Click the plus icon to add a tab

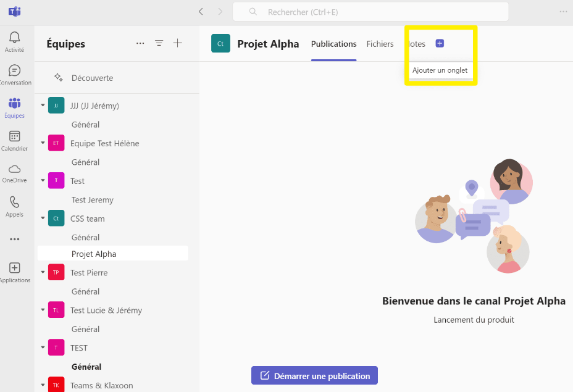(440, 43)
